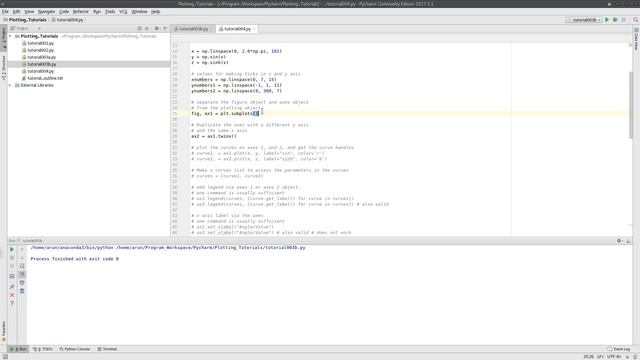The height and width of the screenshot is (360, 640).
Task: Click the grayed Stop icon in the top toolbar
Action: click(x=624, y=20)
